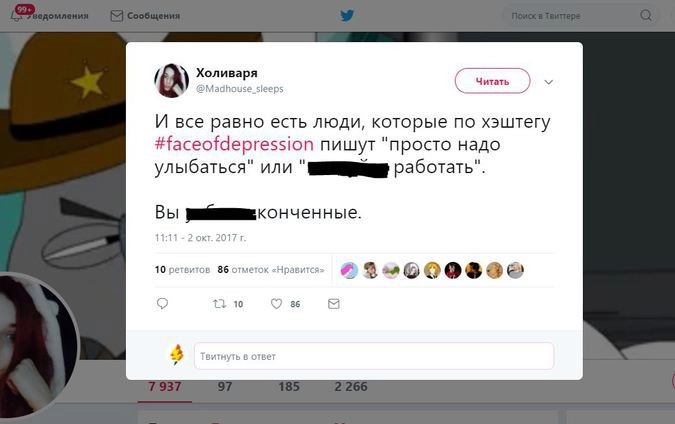Retweet using the arrows icon
This screenshot has height=424, width=675.
click(220, 304)
